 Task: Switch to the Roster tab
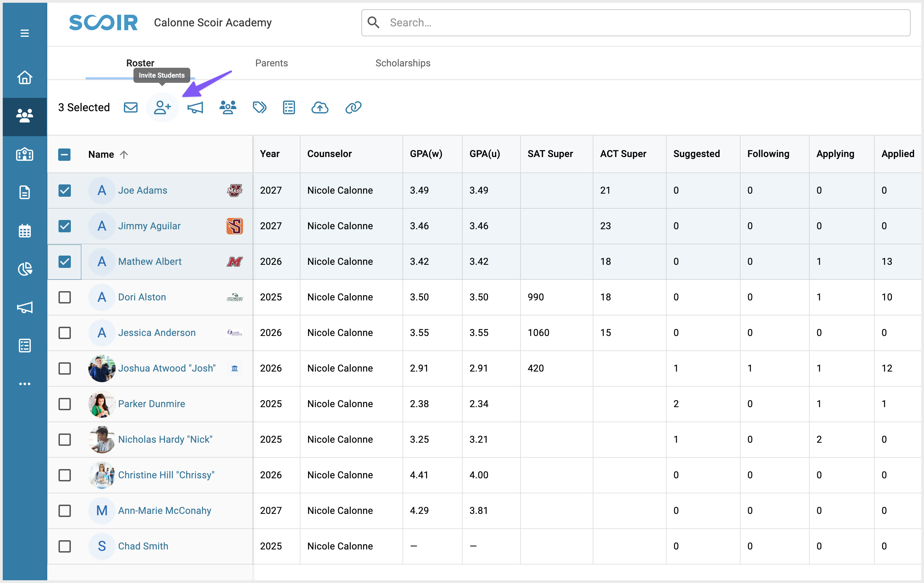click(x=140, y=63)
